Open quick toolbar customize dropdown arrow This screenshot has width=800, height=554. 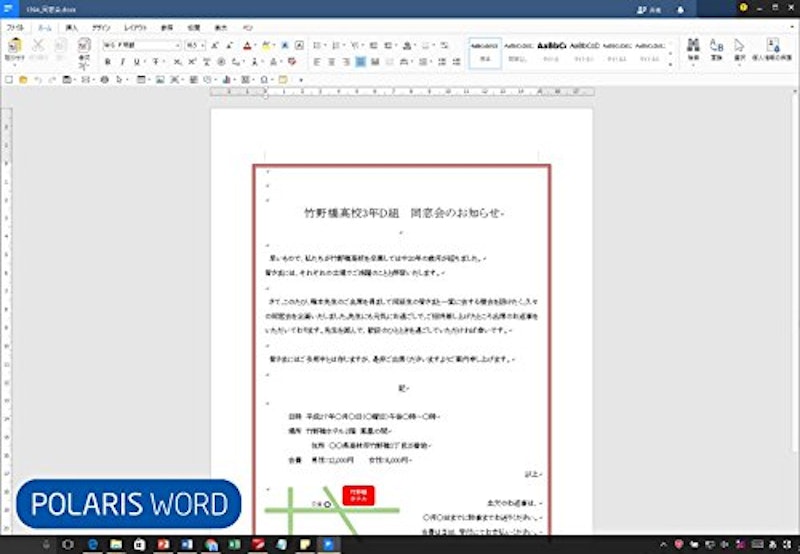tap(301, 80)
